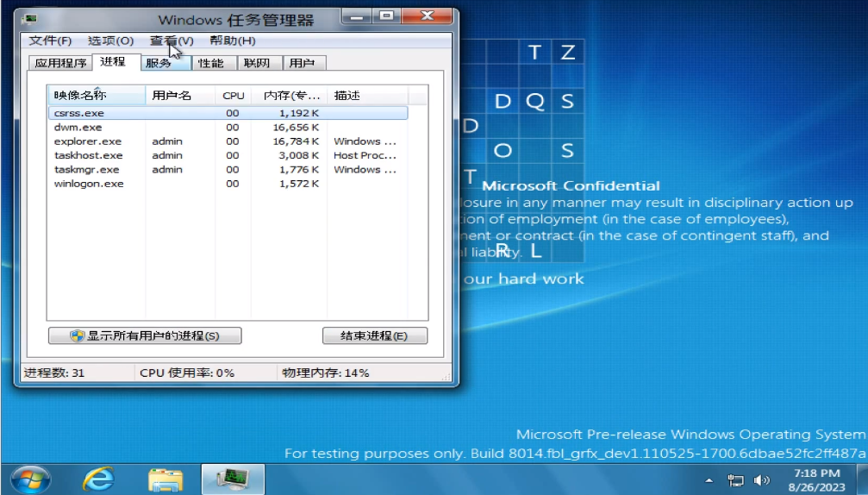Viewport: 868px width, 495px height.
Task: Open File Explorer folder icon on taskbar
Action: (x=165, y=479)
